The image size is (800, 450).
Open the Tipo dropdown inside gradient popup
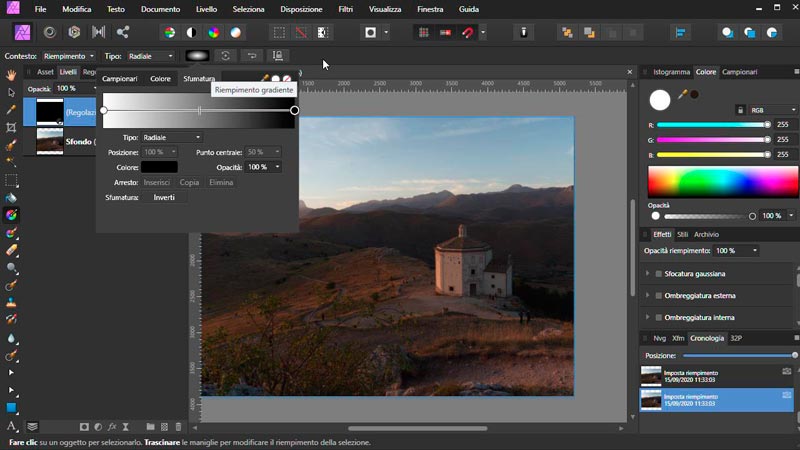171,137
